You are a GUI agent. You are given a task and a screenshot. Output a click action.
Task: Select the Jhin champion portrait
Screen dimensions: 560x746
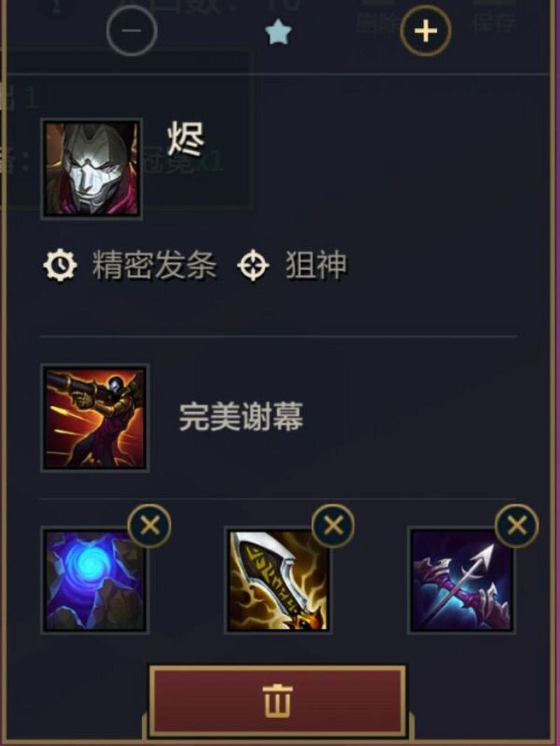(92, 169)
